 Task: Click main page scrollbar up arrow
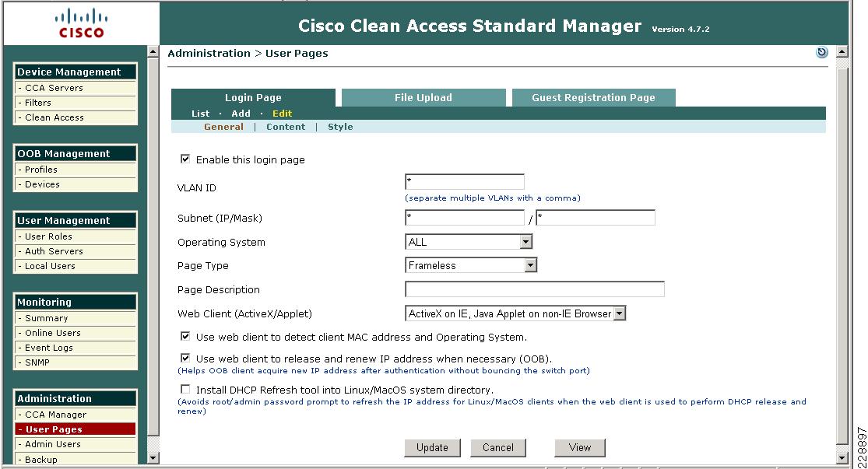(842, 52)
